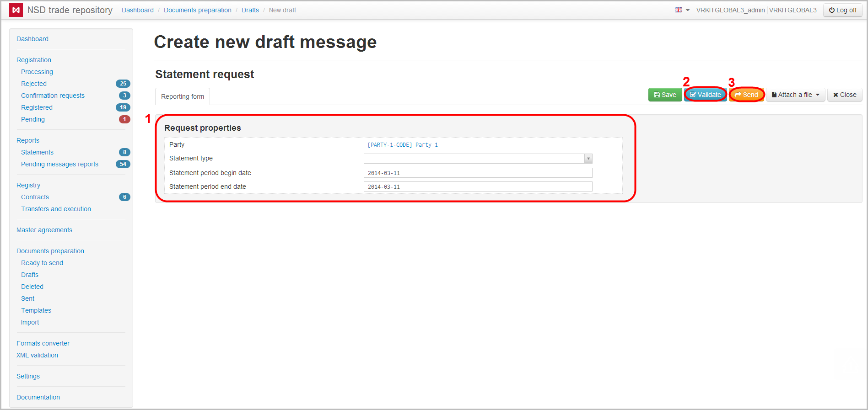Image resolution: width=868 pixels, height=410 pixels.
Task: Validate the statement request
Action: [x=705, y=95]
